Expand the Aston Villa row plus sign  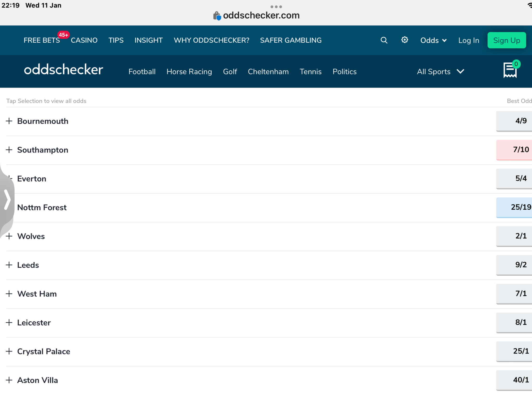(9, 380)
